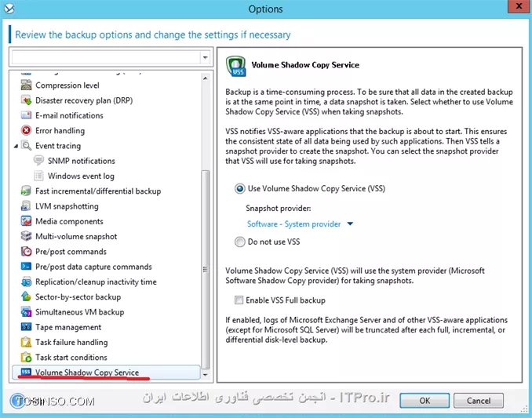
Task: Click the Windows event log icon
Action: point(38,176)
